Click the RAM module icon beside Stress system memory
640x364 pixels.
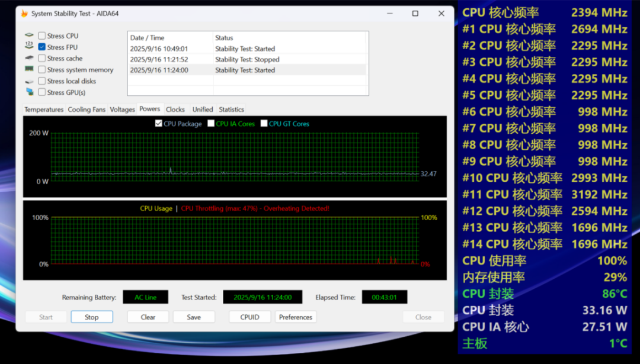[29, 69]
